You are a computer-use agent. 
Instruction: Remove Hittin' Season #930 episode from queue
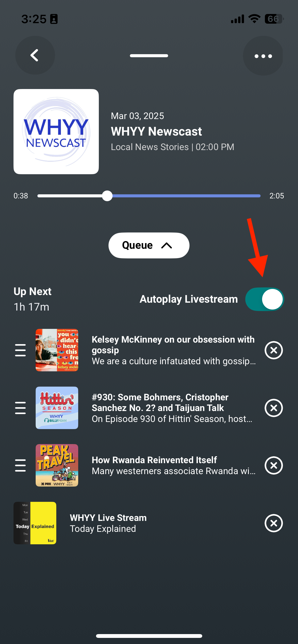274,408
